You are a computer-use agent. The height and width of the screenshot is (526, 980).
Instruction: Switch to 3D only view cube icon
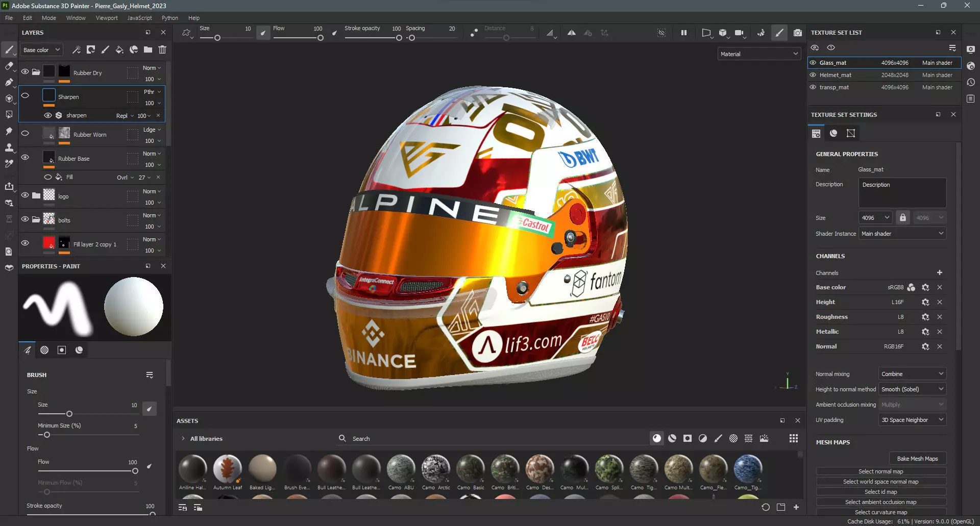click(x=723, y=33)
